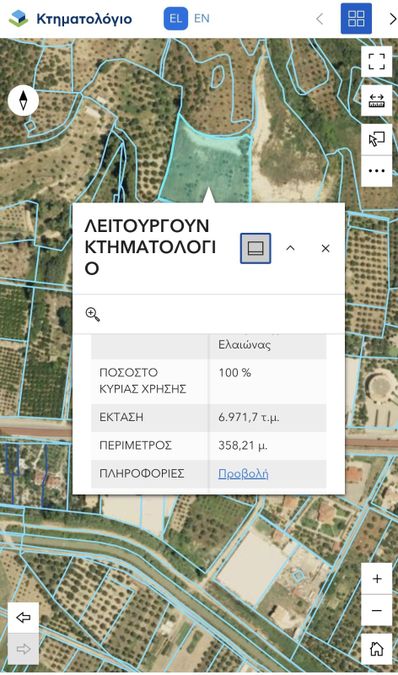Open the Προβολή information link
Viewport: 398px width, 675px height.
click(243, 474)
